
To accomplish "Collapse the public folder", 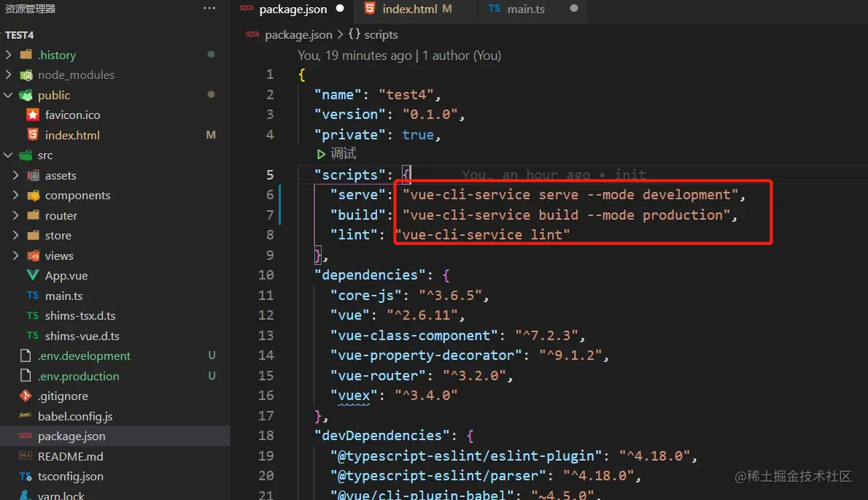I will click(8, 95).
